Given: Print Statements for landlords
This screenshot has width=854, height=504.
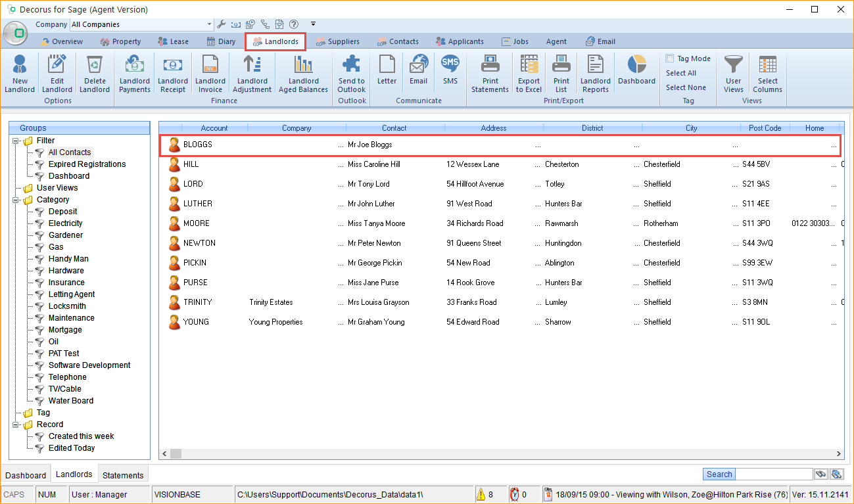Looking at the screenshot, I should coord(490,74).
